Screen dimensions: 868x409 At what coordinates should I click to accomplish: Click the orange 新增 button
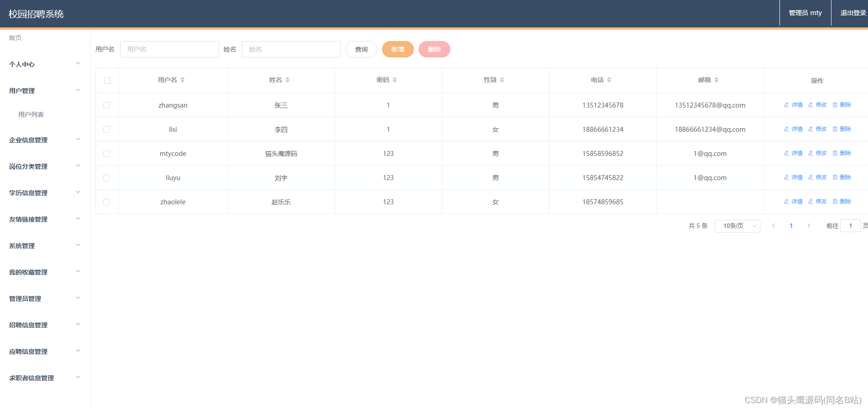pyautogui.click(x=398, y=49)
